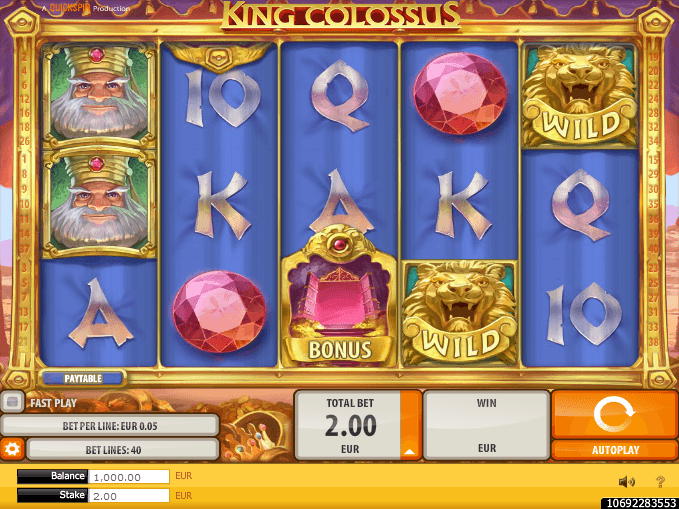The width and height of the screenshot is (679, 509).
Task: Click the pink gem on the second reel
Action: 219,311
